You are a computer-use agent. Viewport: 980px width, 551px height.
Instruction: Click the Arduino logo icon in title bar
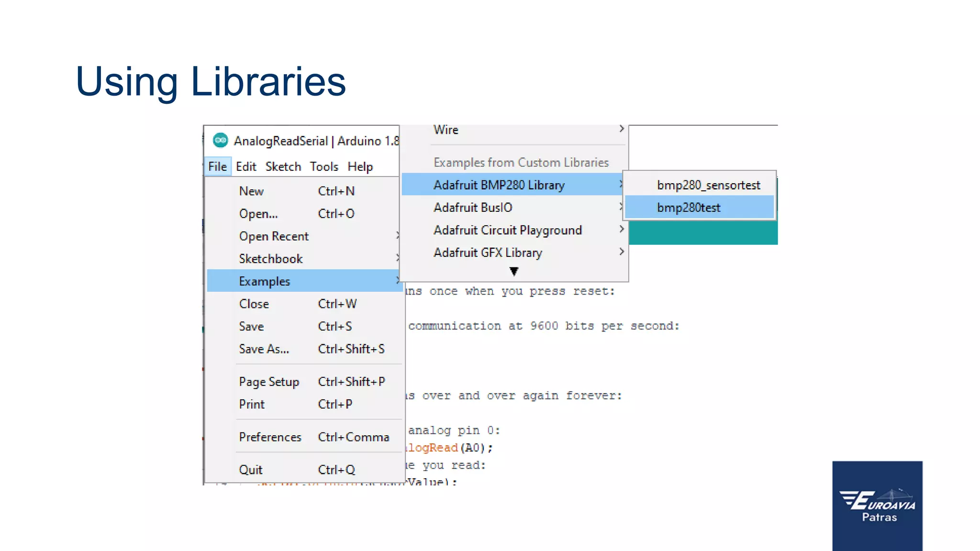[220, 141]
